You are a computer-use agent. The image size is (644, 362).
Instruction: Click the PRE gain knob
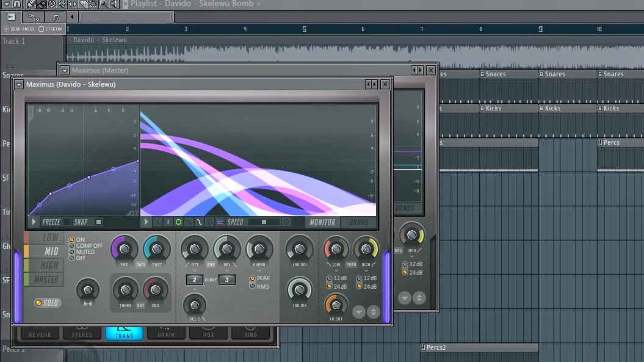pyautogui.click(x=124, y=248)
